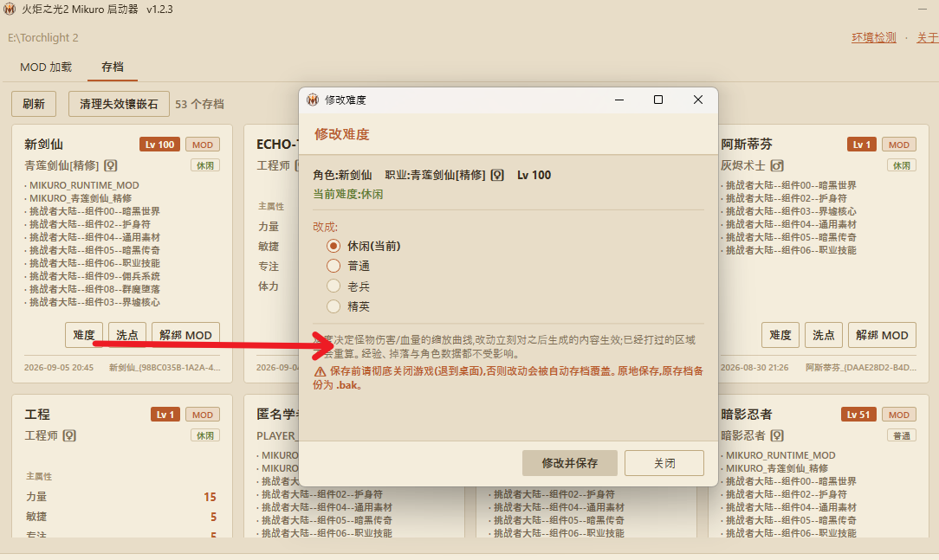The width and height of the screenshot is (939, 560).
Task: Click the 休闲 tag on the 阿斯蒂芬 card
Action: coord(901,165)
